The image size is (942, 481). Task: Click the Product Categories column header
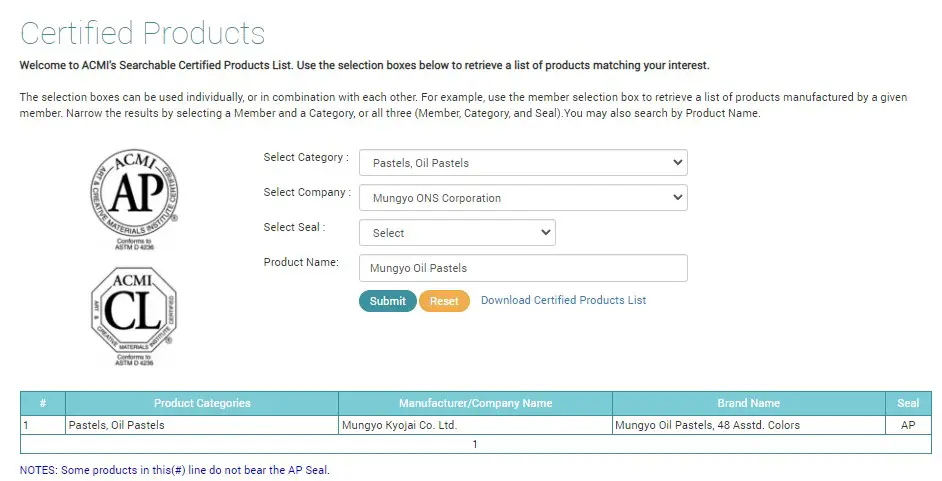pyautogui.click(x=202, y=403)
